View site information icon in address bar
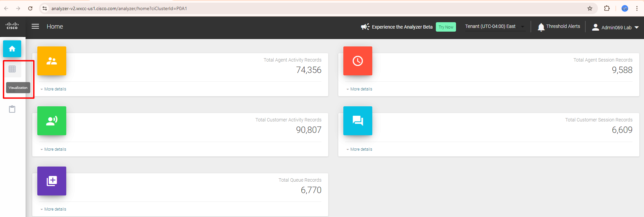The height and width of the screenshot is (217, 644). tap(45, 8)
